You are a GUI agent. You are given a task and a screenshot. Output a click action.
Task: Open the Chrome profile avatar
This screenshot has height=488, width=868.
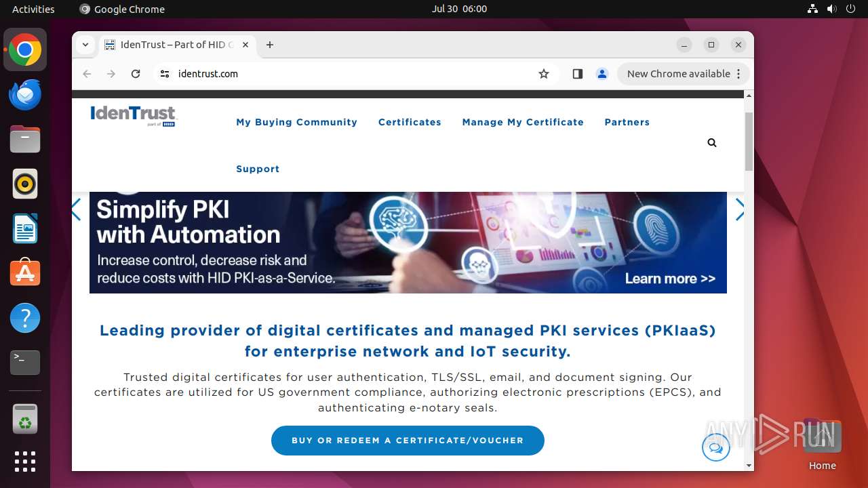point(602,74)
